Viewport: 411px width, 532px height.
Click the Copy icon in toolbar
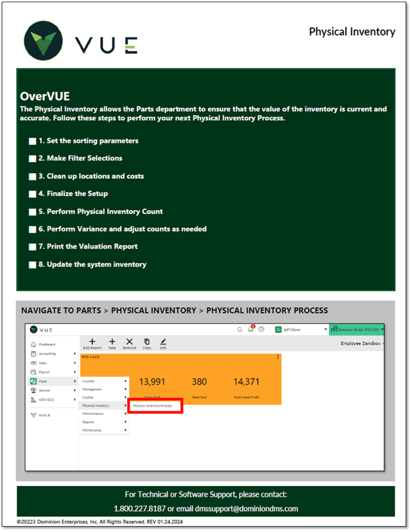coord(147,341)
